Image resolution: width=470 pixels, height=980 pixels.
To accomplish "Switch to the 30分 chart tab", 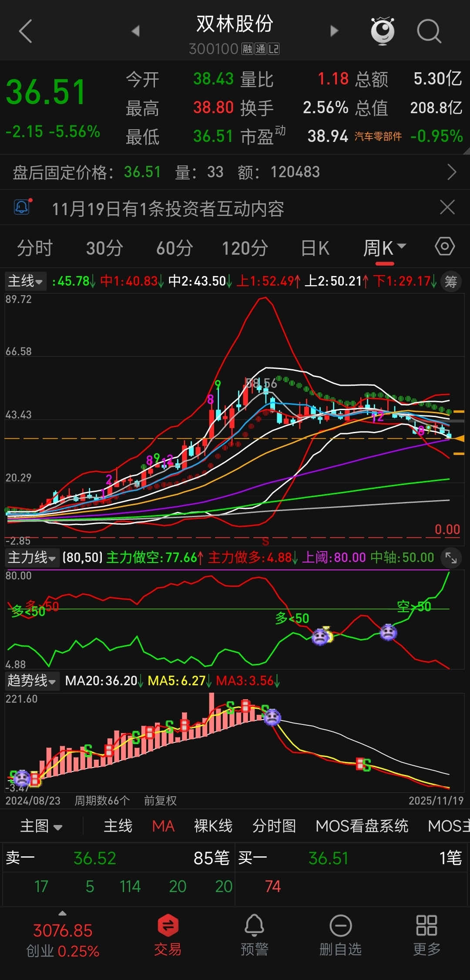I will coord(104,248).
